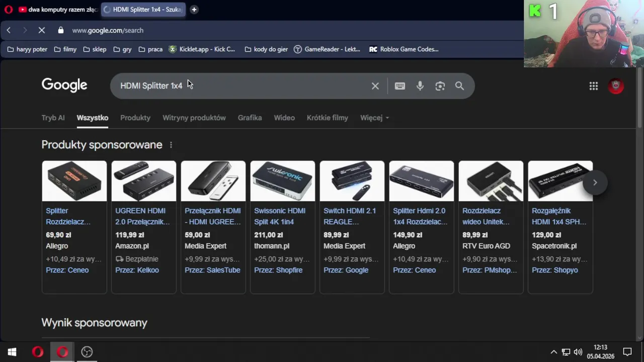Open filmy bookmark folder

[x=65, y=49]
